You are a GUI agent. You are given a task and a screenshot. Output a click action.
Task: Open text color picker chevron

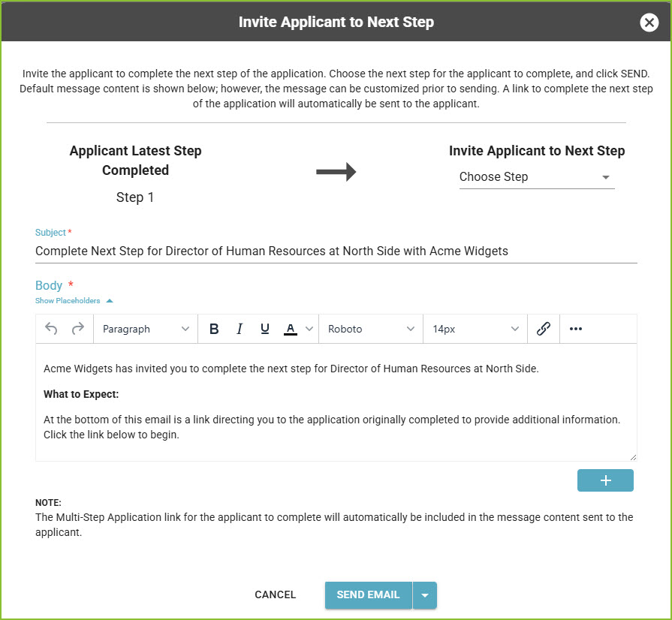coord(309,329)
